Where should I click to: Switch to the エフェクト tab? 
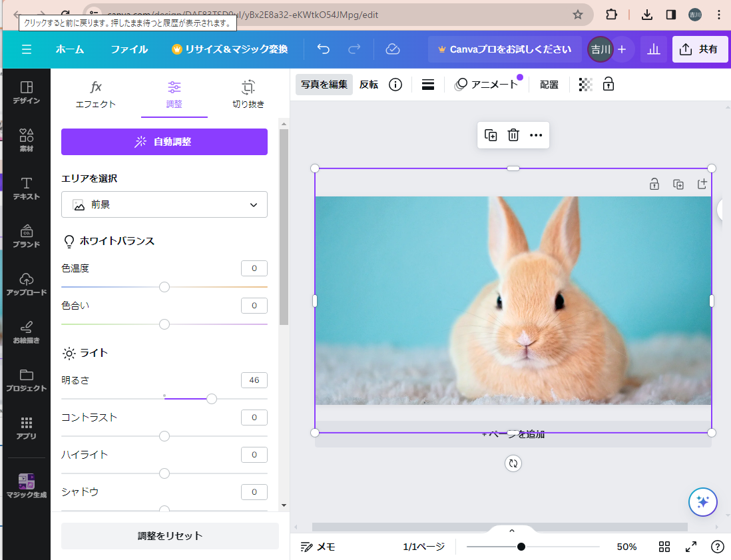[96, 94]
